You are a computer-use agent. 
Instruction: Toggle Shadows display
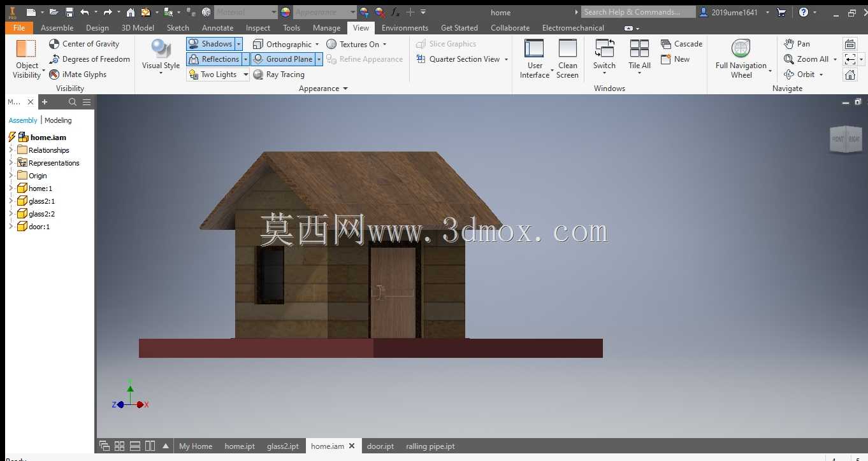[x=210, y=44]
